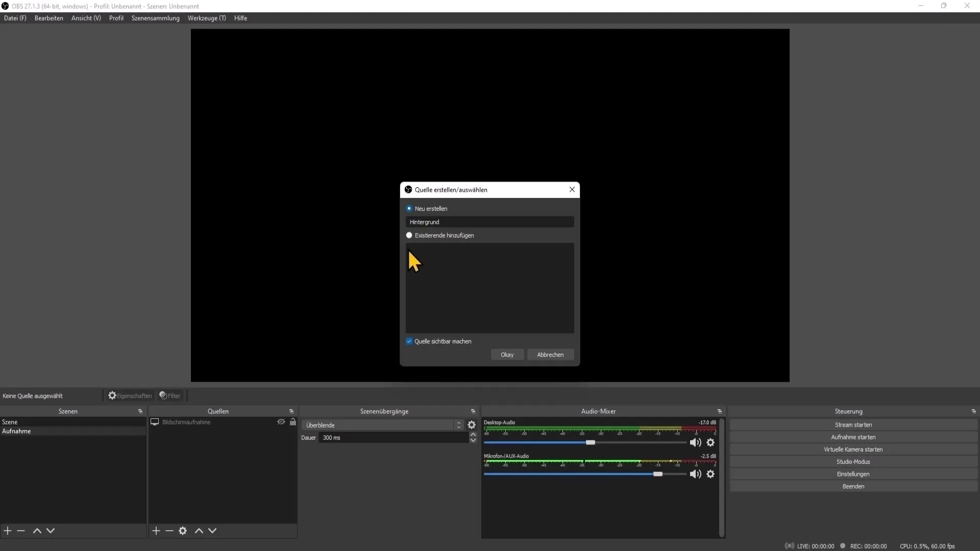This screenshot has height=551, width=980.
Task: Cancel dialog with Abbrechen button
Action: [550, 355]
